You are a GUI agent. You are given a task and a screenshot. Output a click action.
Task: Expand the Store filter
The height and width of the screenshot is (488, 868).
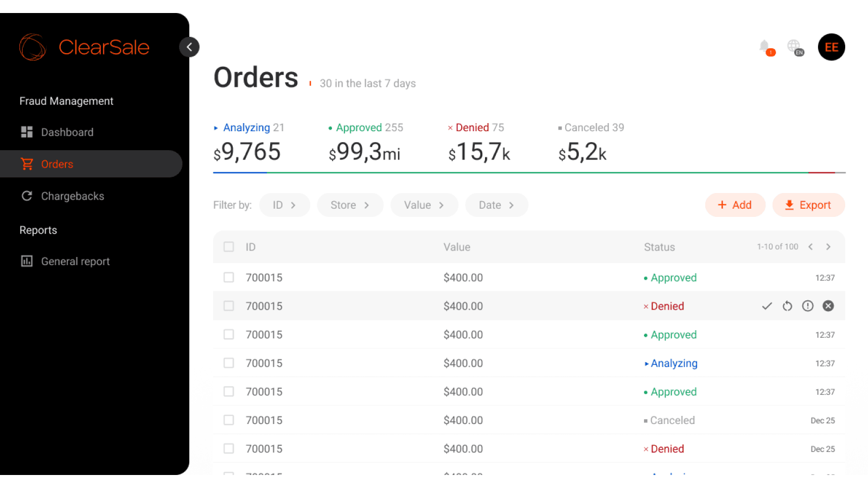(x=350, y=205)
